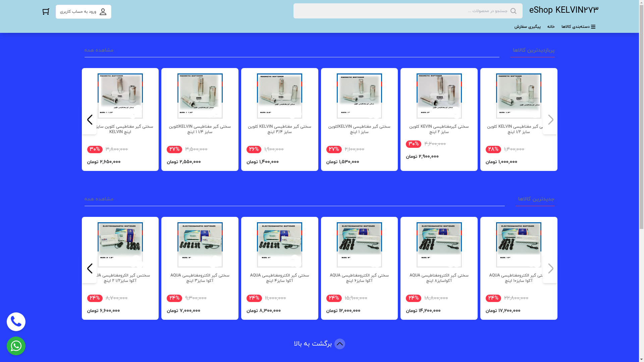This screenshot has height=362, width=644.
Task: Click مشاهده همه for most-viewed products
Action: tap(99, 50)
